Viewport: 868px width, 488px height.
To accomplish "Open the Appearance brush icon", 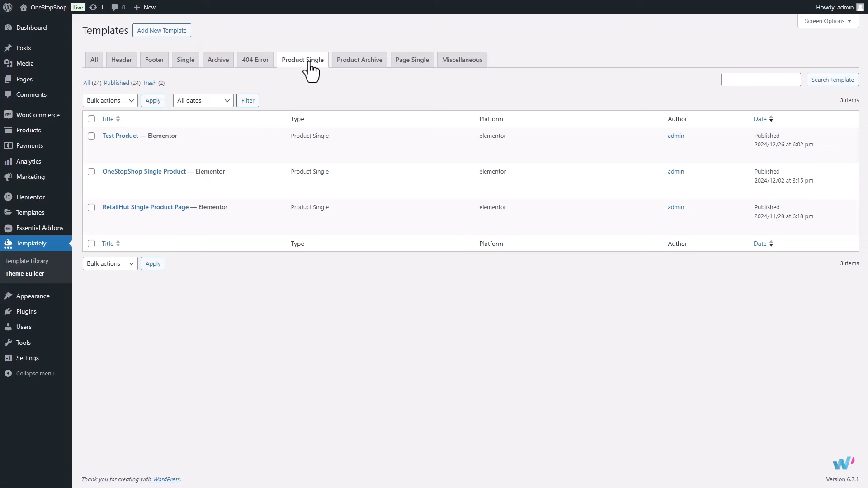I will (x=8, y=296).
